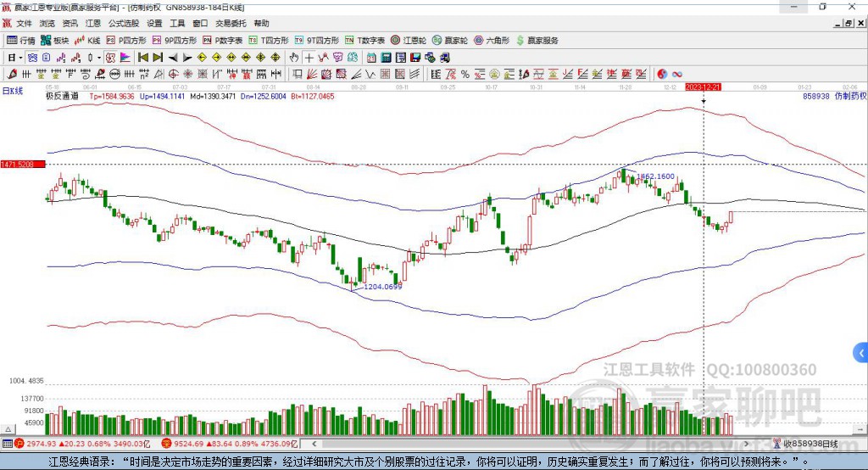Click the Tp=1584.9636 indicator value

click(112, 97)
